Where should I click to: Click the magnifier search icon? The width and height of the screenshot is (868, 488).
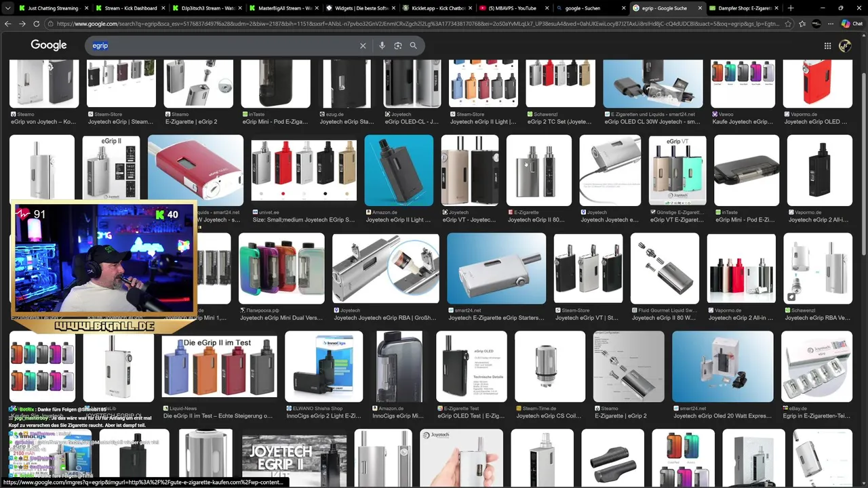tap(413, 45)
